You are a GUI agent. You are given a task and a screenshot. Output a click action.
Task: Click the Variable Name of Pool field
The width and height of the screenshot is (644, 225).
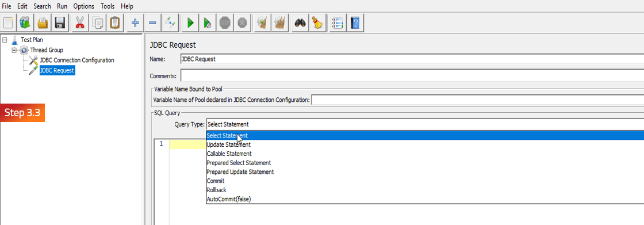coord(478,100)
